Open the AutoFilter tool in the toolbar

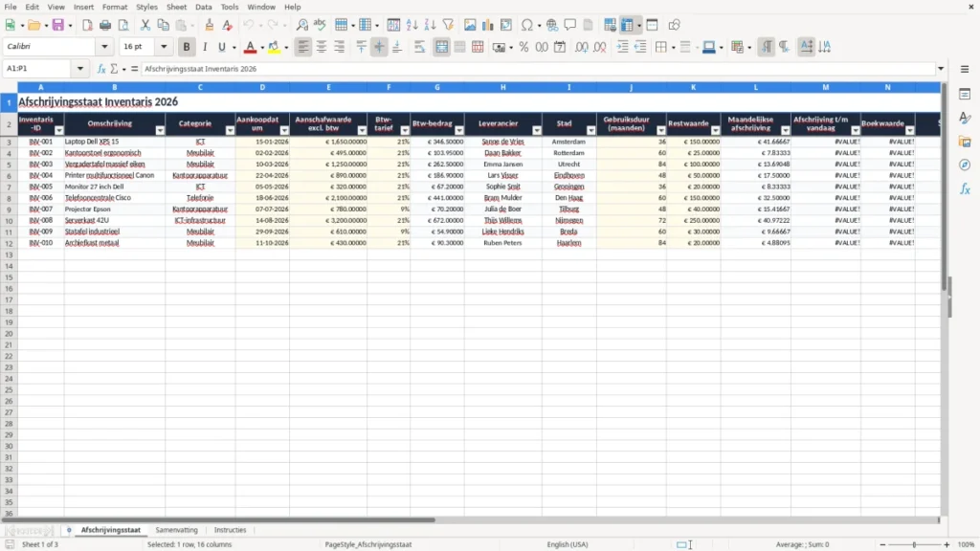(x=448, y=25)
